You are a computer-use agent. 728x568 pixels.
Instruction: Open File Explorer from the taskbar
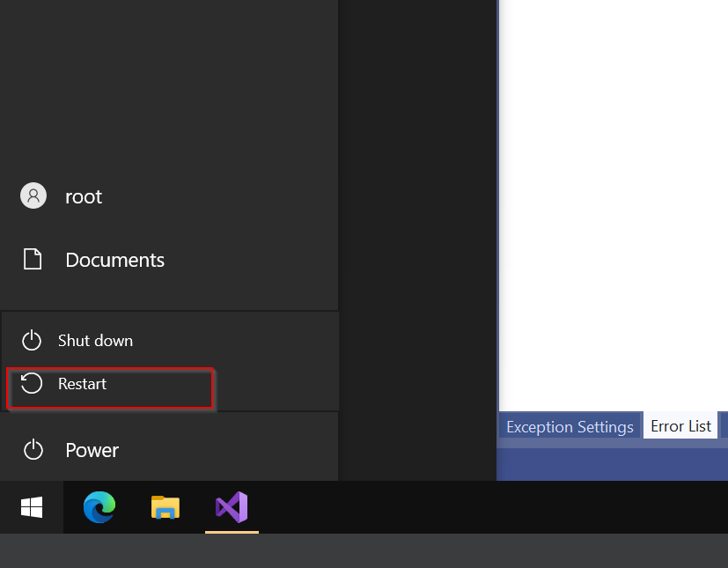(x=165, y=507)
